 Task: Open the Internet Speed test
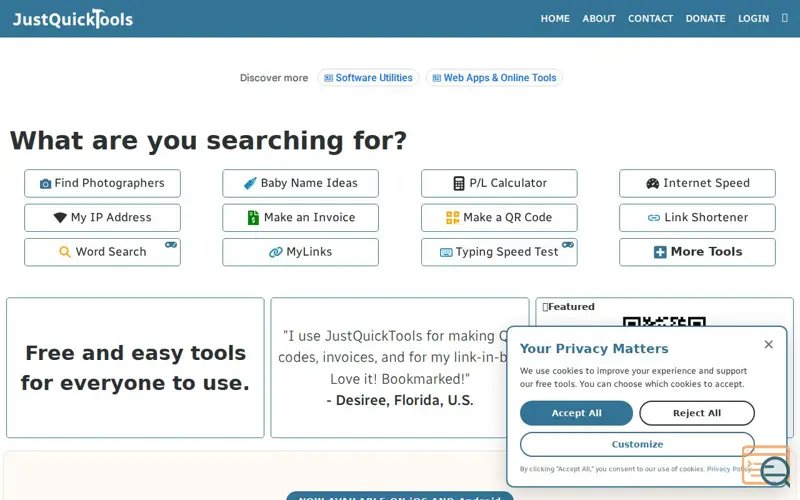pyautogui.click(x=697, y=183)
